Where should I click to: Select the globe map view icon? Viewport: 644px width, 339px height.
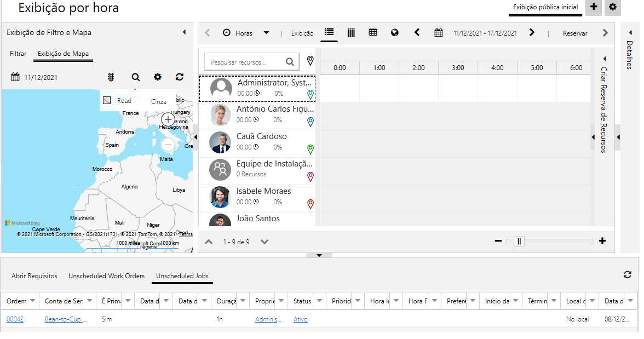[x=395, y=32]
